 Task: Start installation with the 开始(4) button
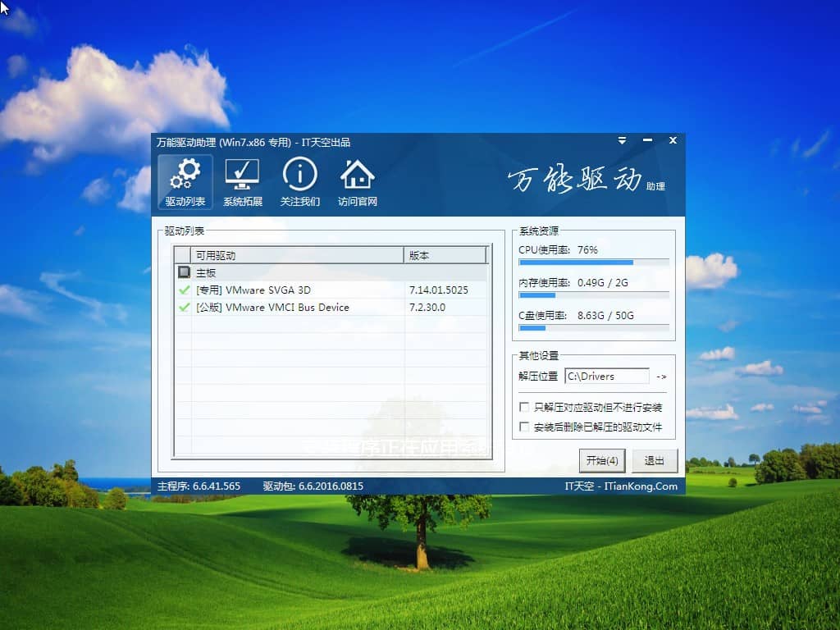tap(602, 461)
